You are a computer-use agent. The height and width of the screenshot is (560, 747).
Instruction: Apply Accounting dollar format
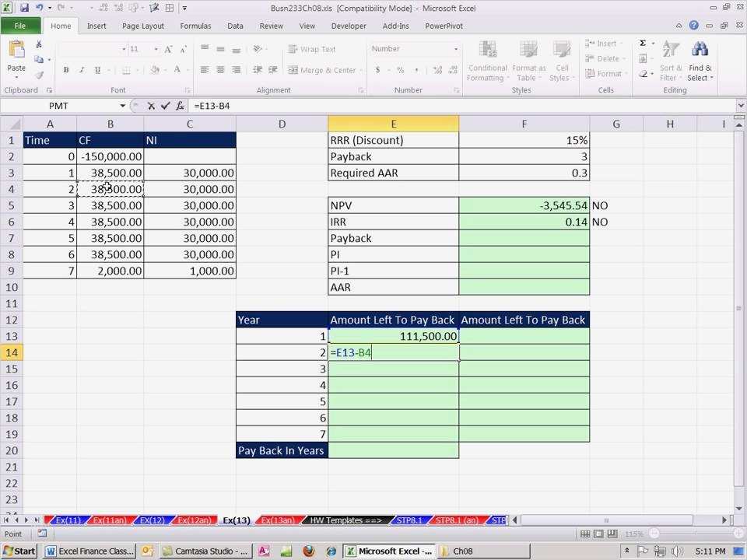click(x=378, y=70)
